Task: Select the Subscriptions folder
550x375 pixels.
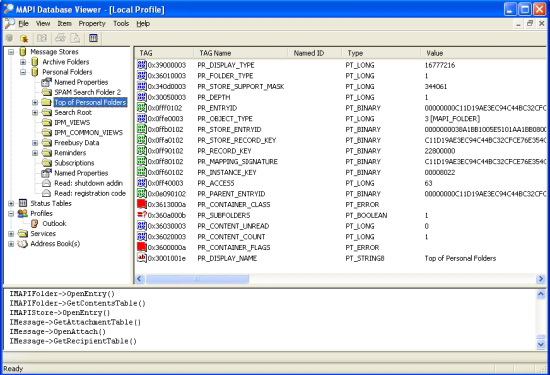Action: pyautogui.click(x=74, y=163)
